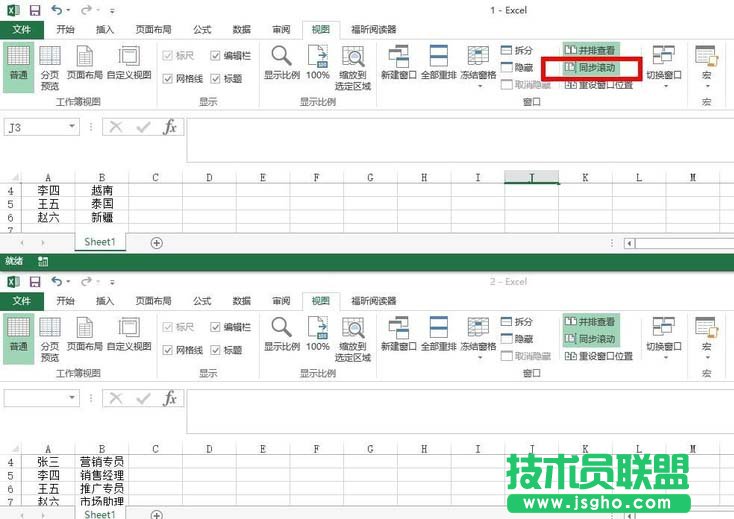Undo last action in window 1
This screenshot has height=519, width=734.
pos(57,10)
